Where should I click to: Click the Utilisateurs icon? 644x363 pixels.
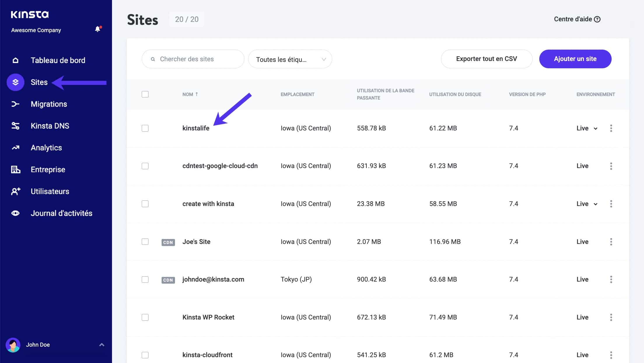[15, 191]
